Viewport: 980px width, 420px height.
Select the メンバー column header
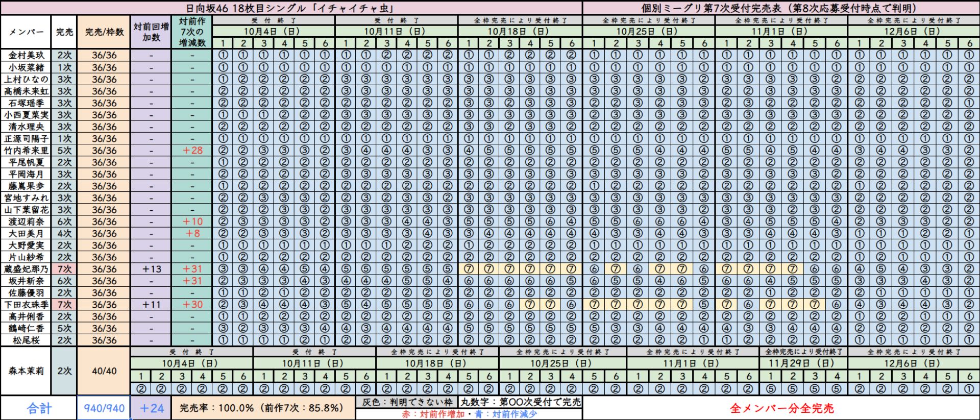[x=26, y=32]
